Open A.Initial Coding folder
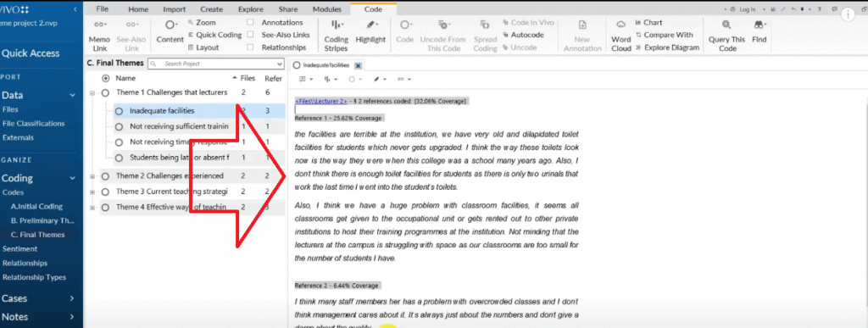 point(37,206)
